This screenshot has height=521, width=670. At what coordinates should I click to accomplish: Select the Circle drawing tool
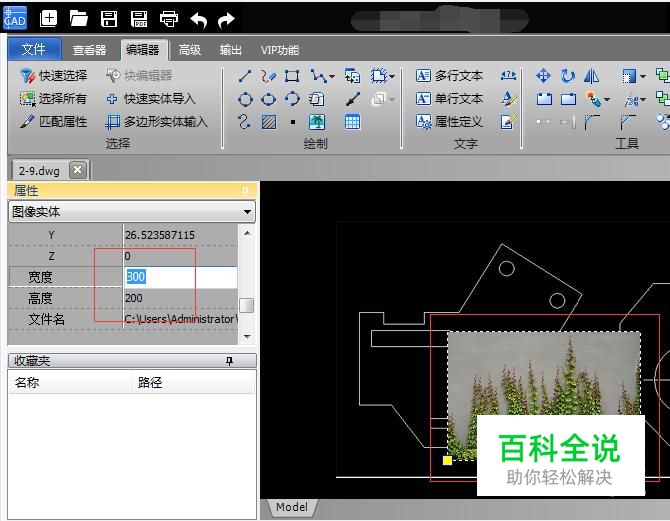[245, 99]
